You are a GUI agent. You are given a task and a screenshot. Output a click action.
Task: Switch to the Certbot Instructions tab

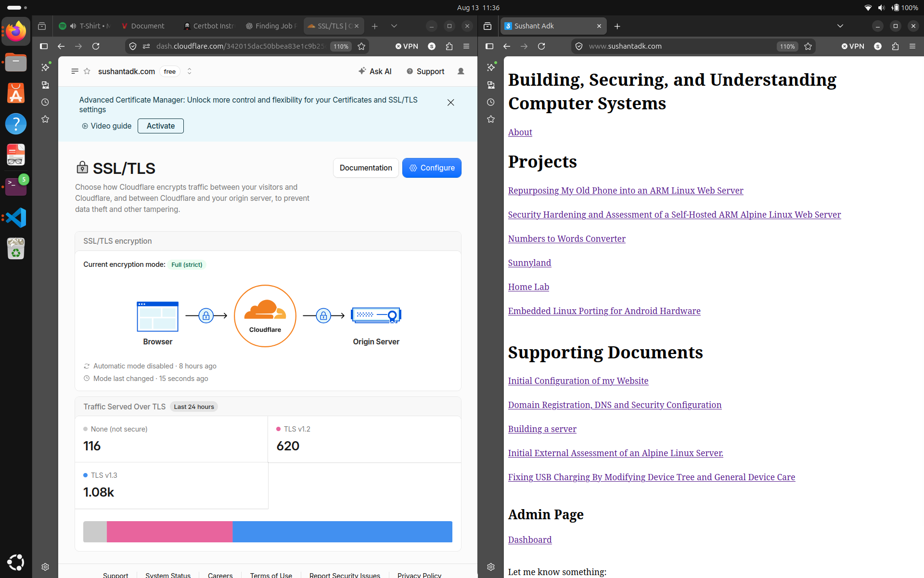click(x=209, y=26)
